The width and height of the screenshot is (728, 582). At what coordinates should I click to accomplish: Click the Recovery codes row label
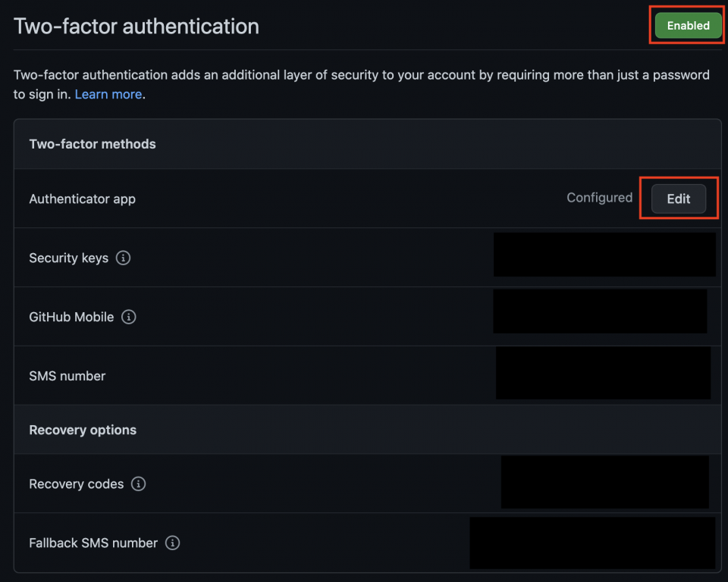click(x=76, y=483)
